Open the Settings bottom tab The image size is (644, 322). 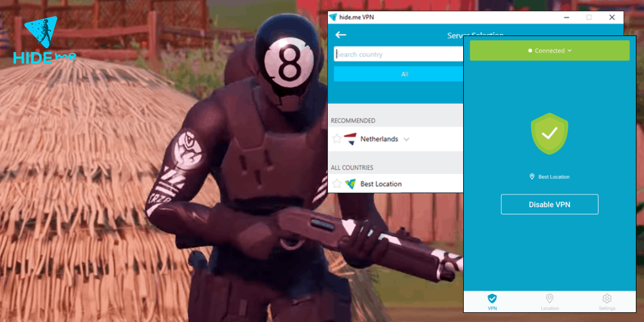pos(607,302)
